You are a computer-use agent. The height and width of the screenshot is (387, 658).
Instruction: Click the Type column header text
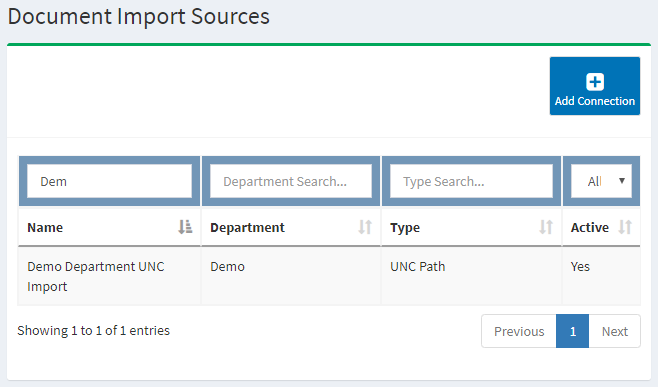click(x=405, y=228)
